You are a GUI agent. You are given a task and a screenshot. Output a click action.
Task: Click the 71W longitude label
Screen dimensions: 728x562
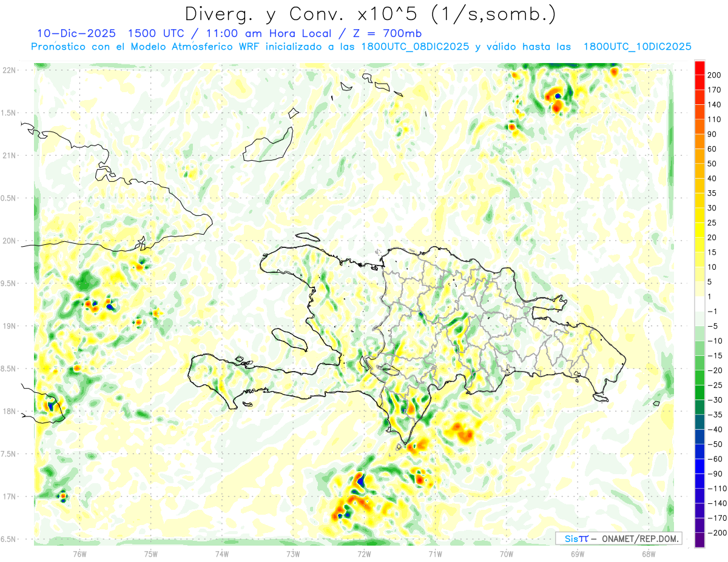(435, 553)
